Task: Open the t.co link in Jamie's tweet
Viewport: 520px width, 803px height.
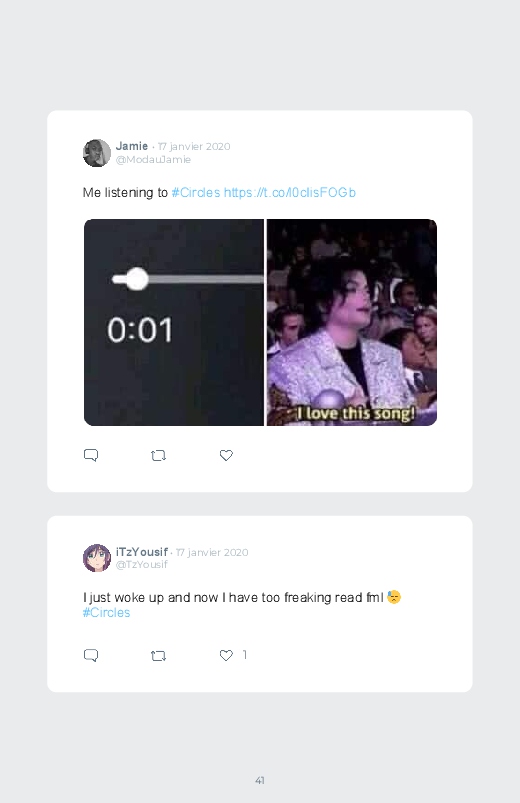Action: click(x=290, y=193)
